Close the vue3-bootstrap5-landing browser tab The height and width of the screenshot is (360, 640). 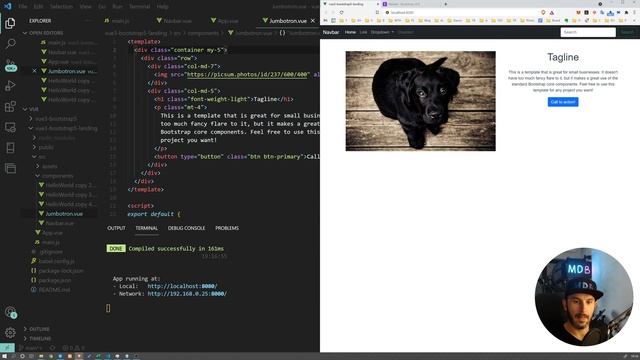click(x=378, y=4)
